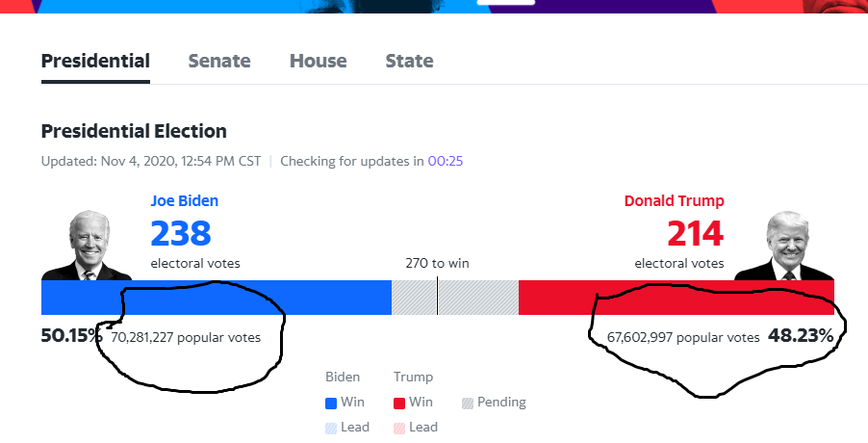Switch to the House tab
This screenshot has height=443, width=868.
pyautogui.click(x=318, y=62)
